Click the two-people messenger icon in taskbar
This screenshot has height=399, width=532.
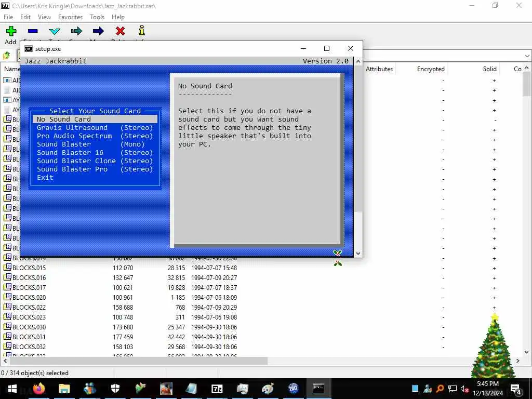(89, 389)
